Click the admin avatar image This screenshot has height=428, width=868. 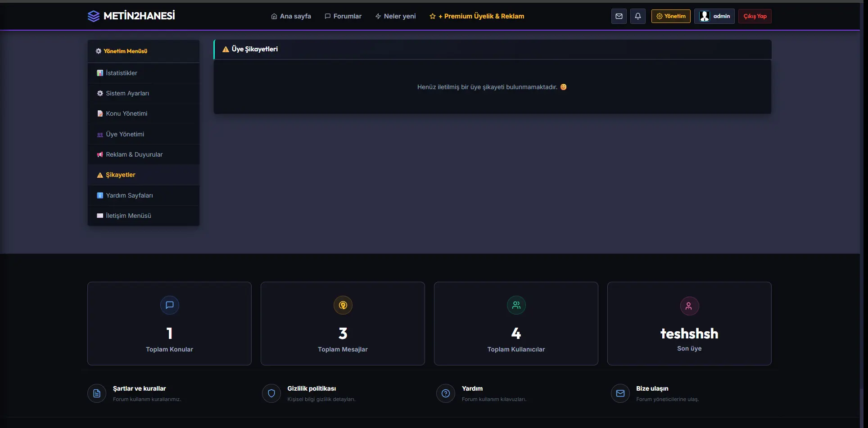point(705,16)
